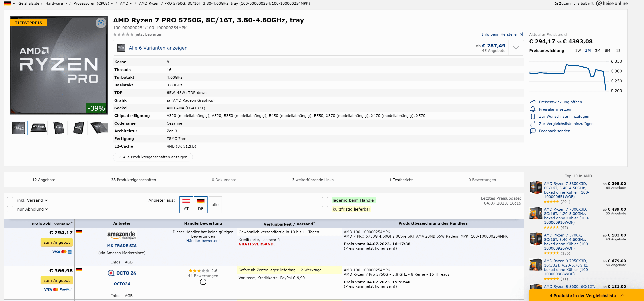This screenshot has height=301, width=644.
Task: Toggle inkl. Versand checkbox
Action: coord(10,200)
